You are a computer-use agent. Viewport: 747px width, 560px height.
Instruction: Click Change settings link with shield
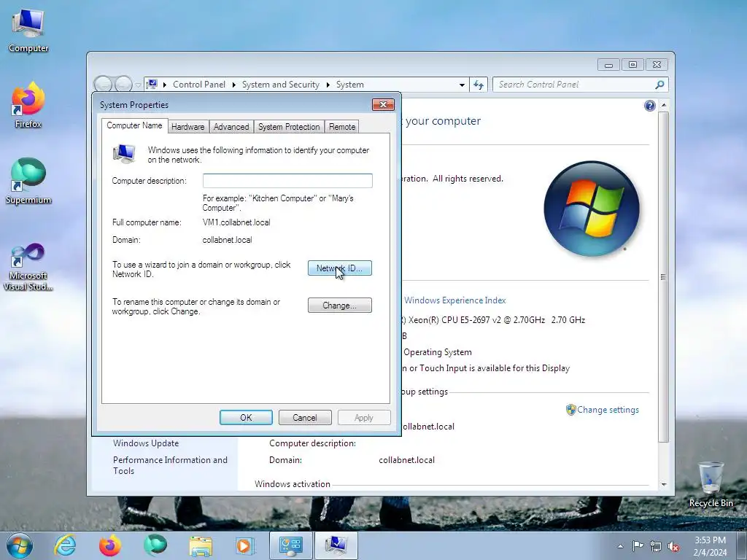click(x=602, y=410)
